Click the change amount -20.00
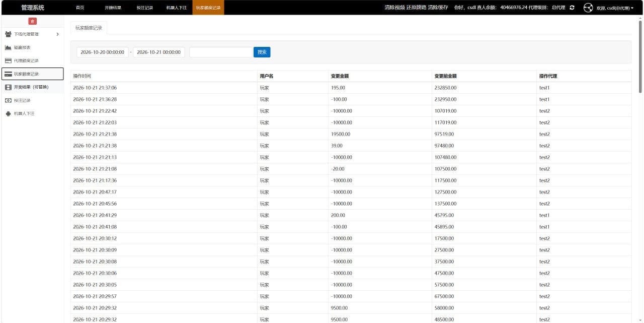644x323 pixels. (x=338, y=169)
